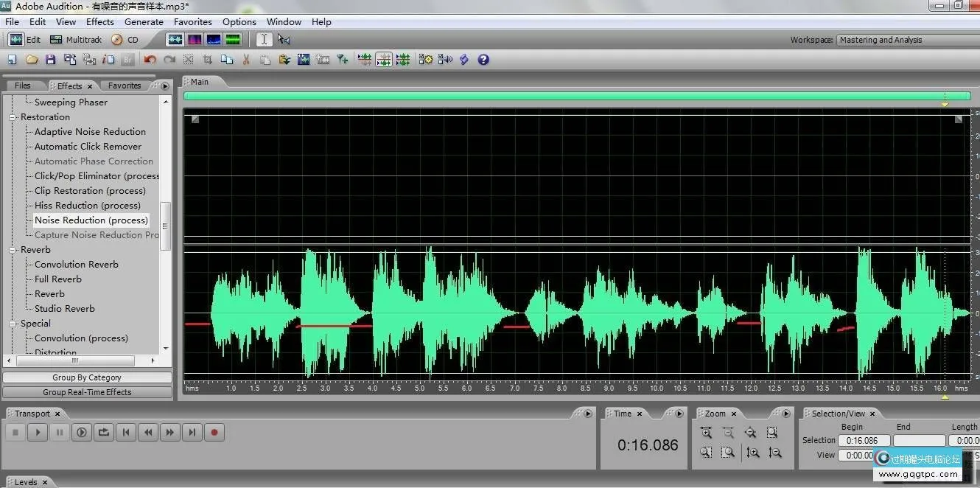Click the Cut scissors icon
Screen dimensions: 980x488
[246, 60]
